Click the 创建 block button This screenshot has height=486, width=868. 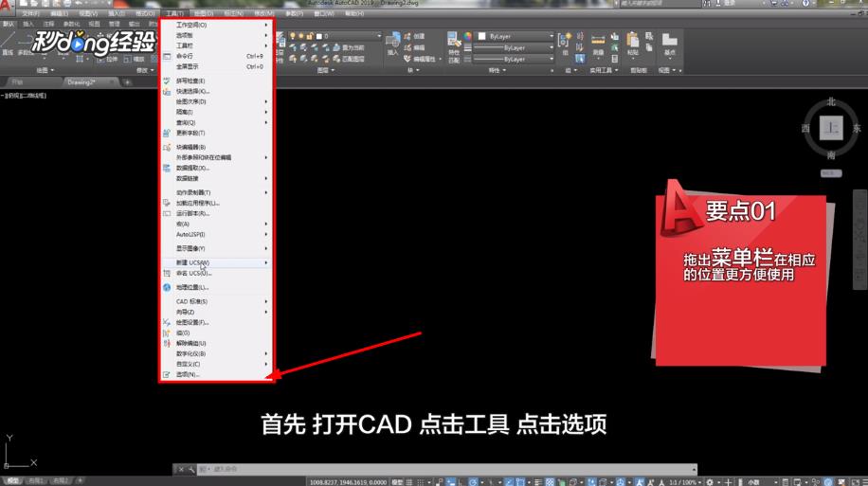coord(414,36)
